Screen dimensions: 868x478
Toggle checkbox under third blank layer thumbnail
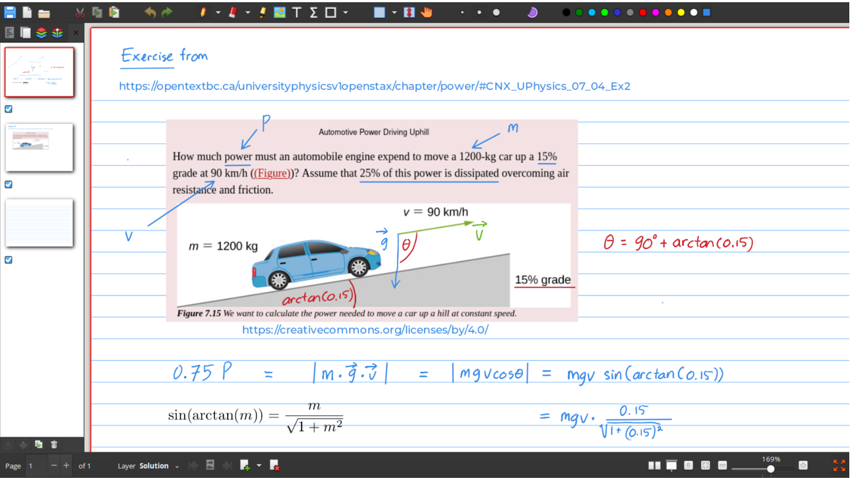coord(9,260)
